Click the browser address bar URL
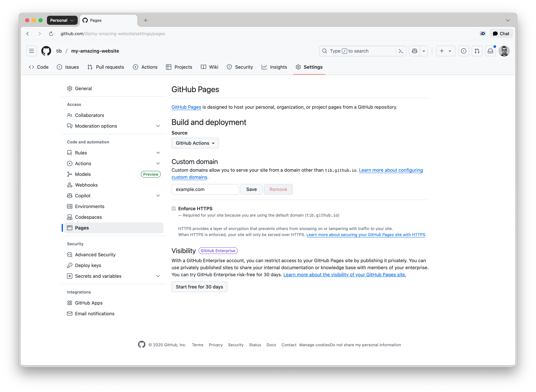This screenshot has height=392, width=536. (x=113, y=34)
